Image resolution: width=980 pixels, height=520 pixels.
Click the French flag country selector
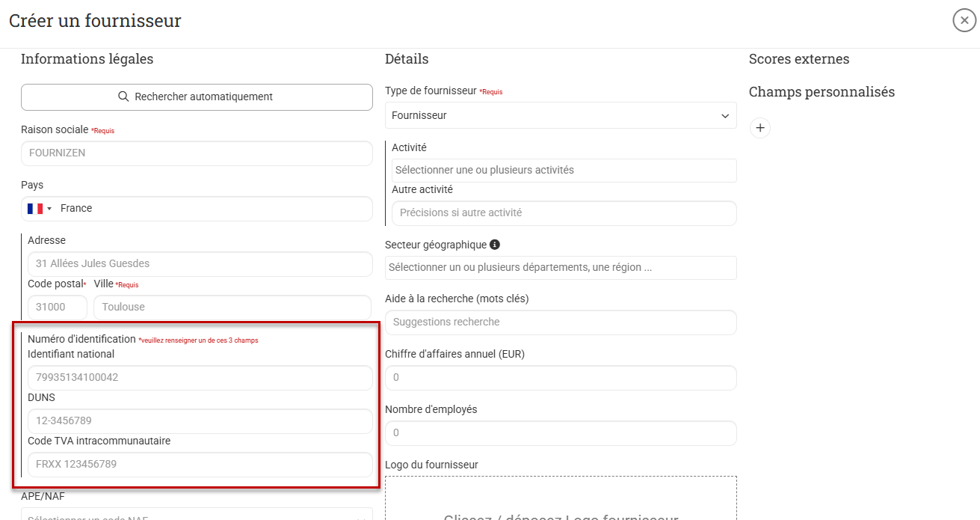tap(40, 209)
